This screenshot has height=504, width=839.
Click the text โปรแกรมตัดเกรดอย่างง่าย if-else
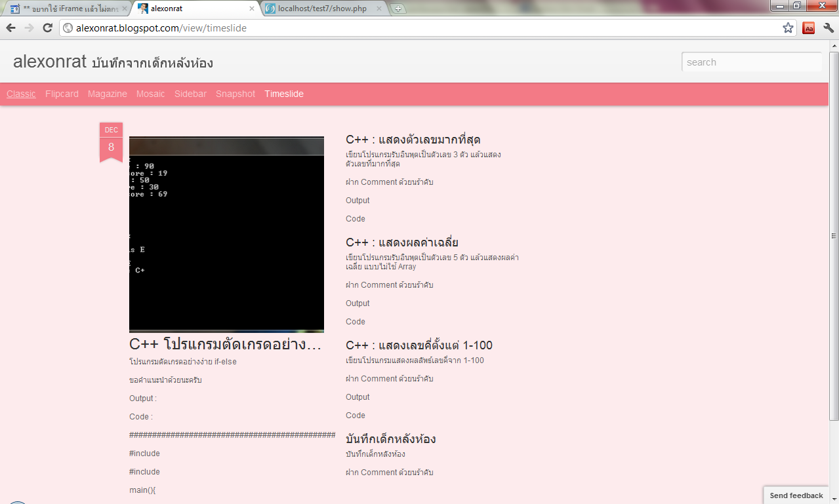(183, 362)
